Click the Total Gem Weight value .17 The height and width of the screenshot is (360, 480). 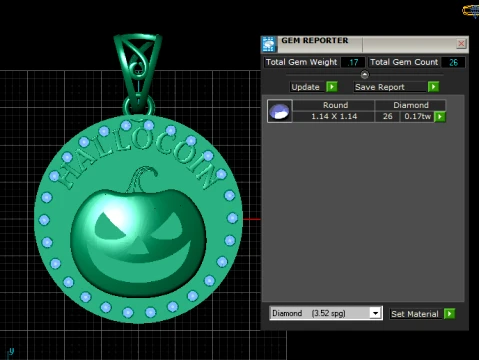click(353, 62)
